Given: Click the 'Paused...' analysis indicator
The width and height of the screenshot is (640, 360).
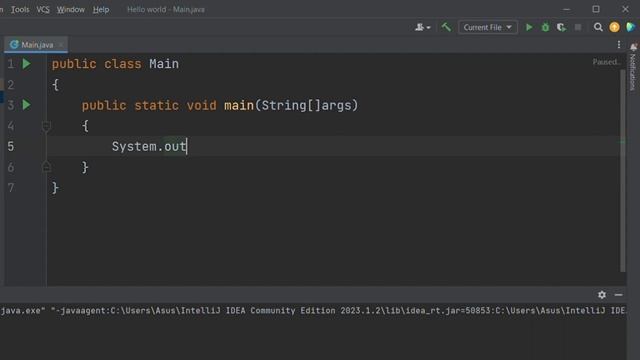Looking at the screenshot, I should (x=606, y=62).
